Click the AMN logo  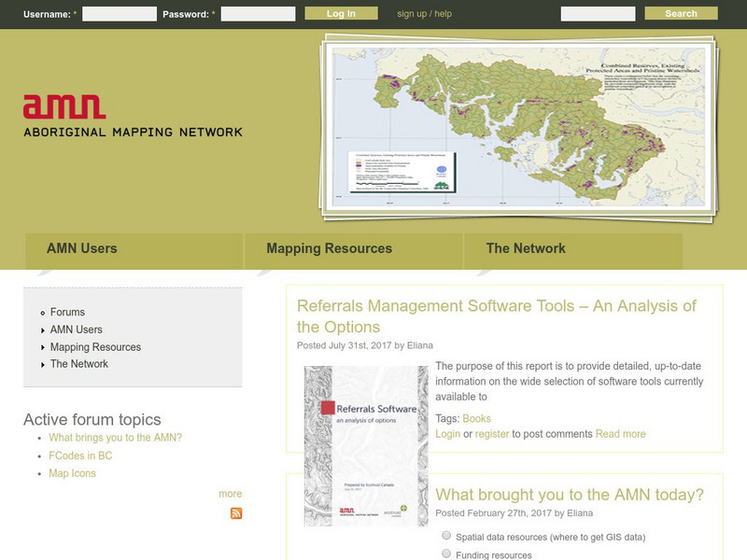(x=132, y=117)
